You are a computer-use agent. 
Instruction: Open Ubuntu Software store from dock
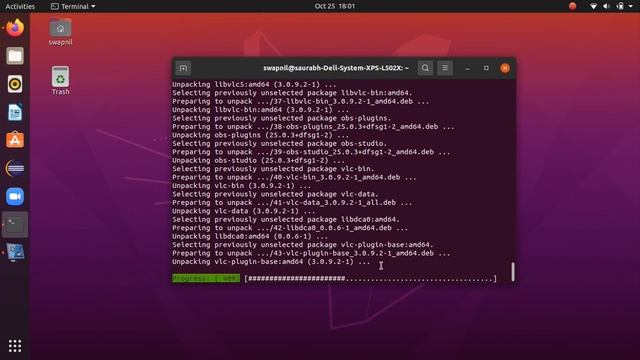click(x=15, y=140)
